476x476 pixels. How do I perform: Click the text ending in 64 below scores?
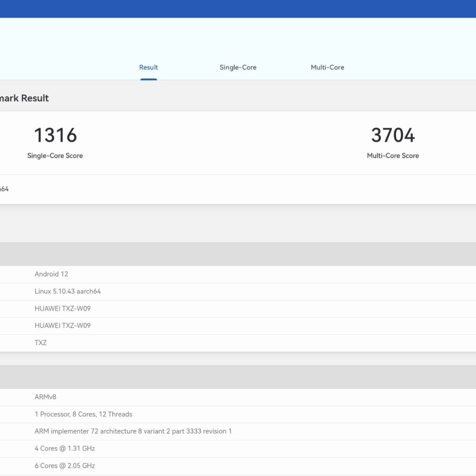(x=4, y=189)
